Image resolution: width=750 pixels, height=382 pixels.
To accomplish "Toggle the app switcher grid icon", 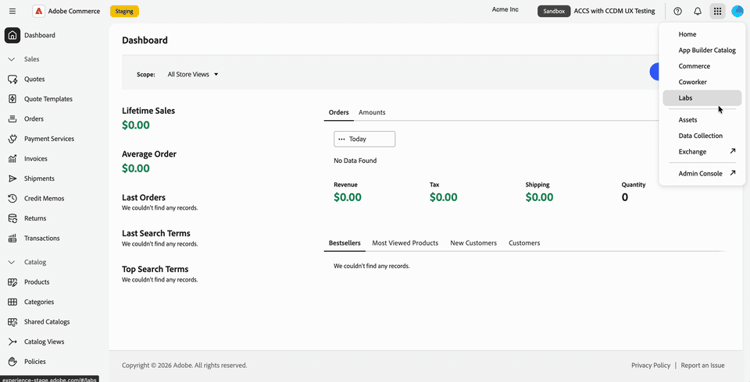I will click(x=717, y=11).
